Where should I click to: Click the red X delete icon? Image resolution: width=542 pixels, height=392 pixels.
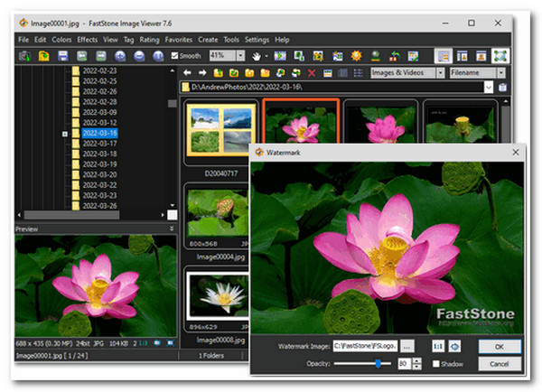[313, 72]
